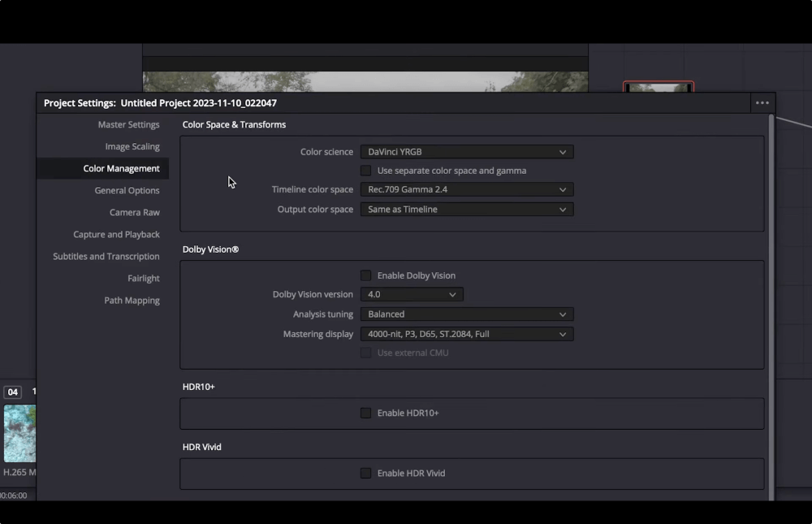This screenshot has width=812, height=524.
Task: Click the Dolby Vision® section heading
Action: tap(210, 249)
